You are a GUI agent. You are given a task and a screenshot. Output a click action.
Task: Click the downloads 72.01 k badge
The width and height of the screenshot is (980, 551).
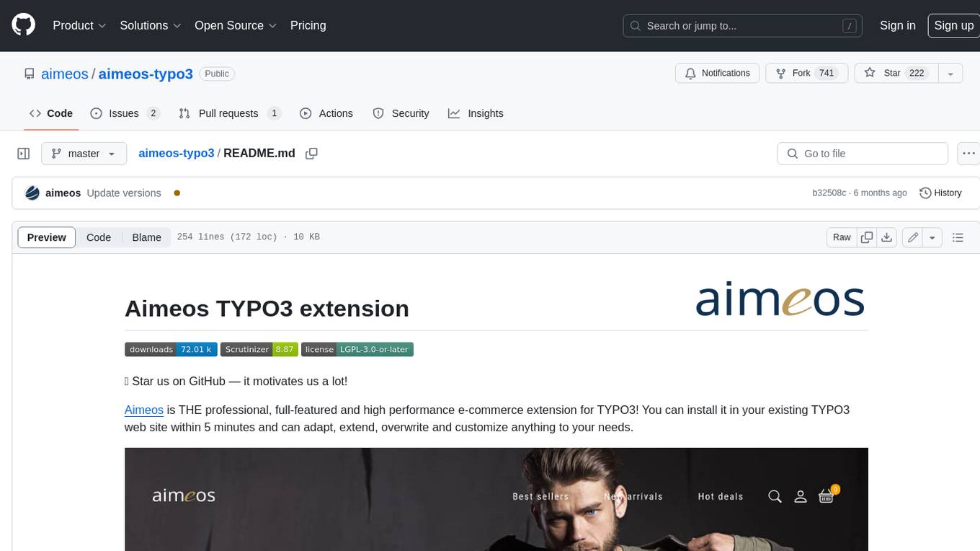[x=171, y=349]
